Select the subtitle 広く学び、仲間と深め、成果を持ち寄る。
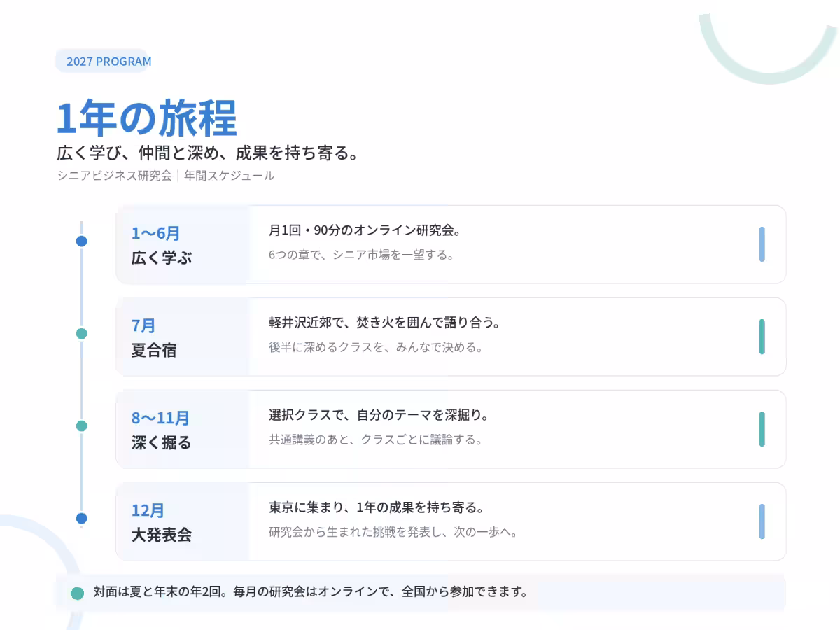Viewport: 840px width, 630px height. (208, 153)
